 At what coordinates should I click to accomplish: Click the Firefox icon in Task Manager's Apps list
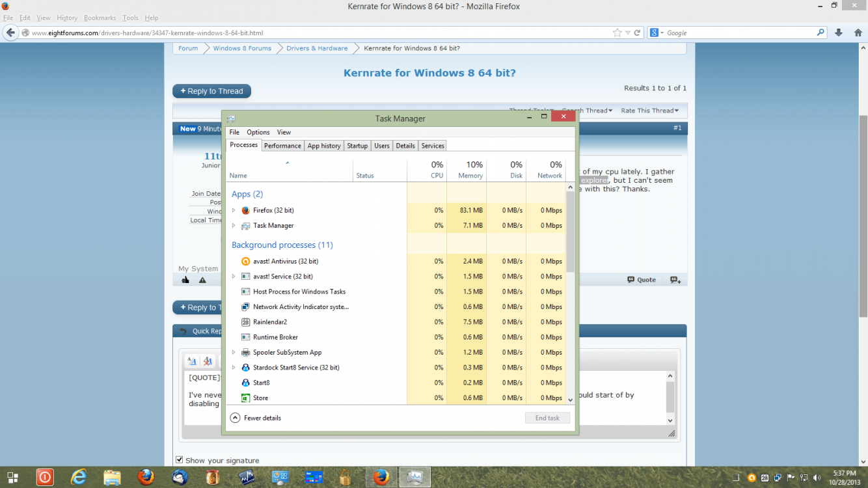click(245, 210)
